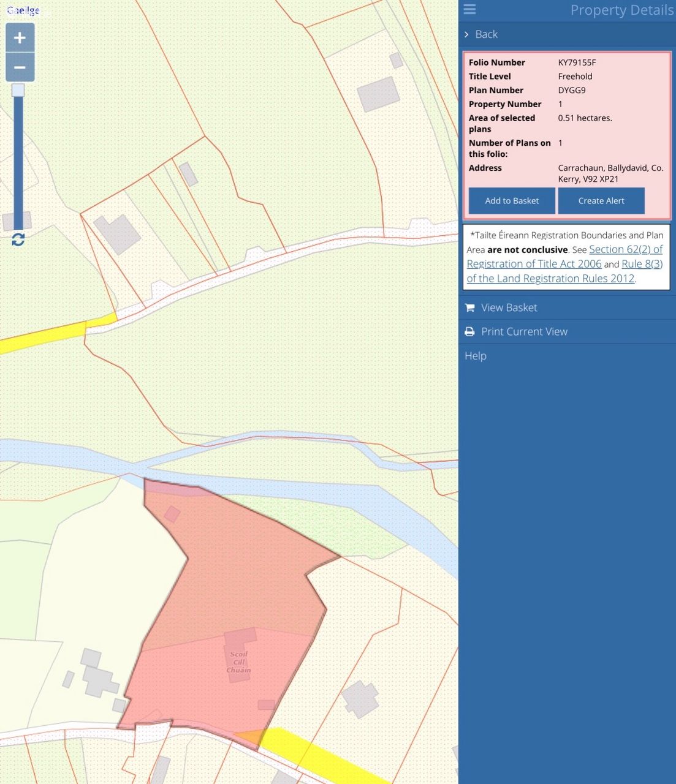Image resolution: width=676 pixels, height=784 pixels.
Task: Click the zoom slider handle
Action: (18, 91)
